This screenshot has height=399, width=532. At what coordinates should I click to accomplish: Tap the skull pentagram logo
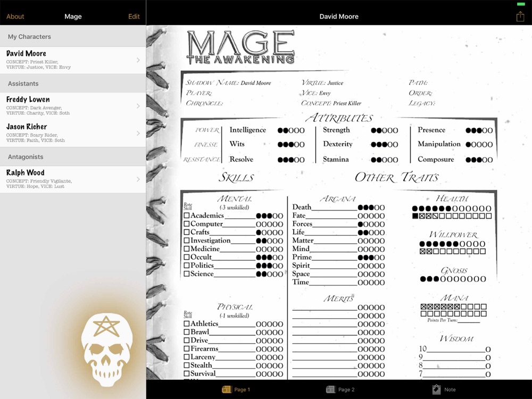pos(106,351)
